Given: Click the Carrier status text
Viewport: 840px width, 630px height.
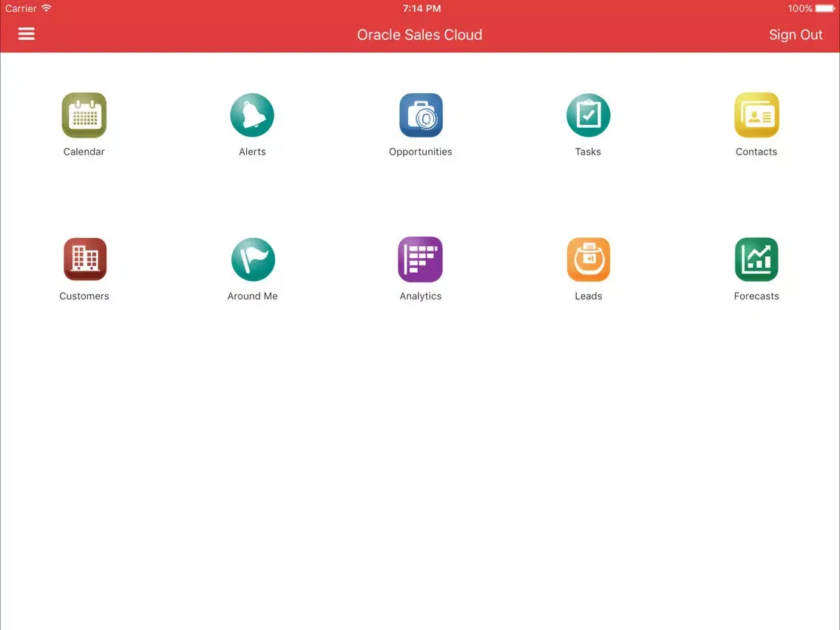Looking at the screenshot, I should (21, 9).
